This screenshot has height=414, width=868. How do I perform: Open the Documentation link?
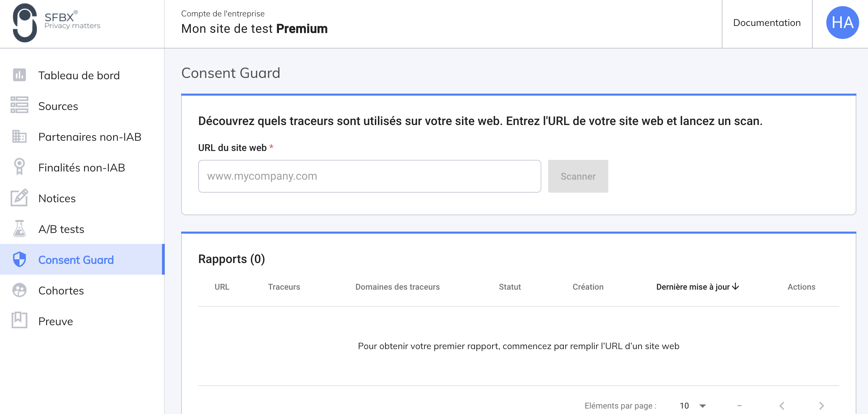[x=767, y=23]
